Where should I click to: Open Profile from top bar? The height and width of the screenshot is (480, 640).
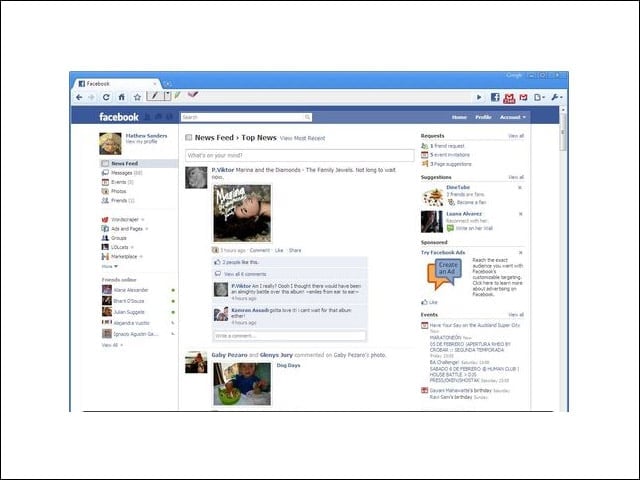click(x=483, y=117)
